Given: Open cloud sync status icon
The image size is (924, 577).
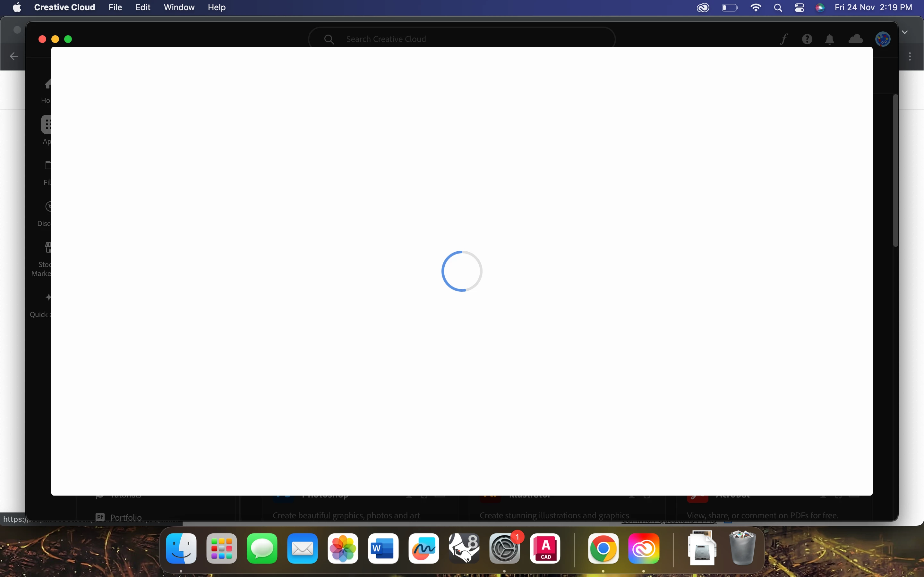Looking at the screenshot, I should tap(855, 39).
